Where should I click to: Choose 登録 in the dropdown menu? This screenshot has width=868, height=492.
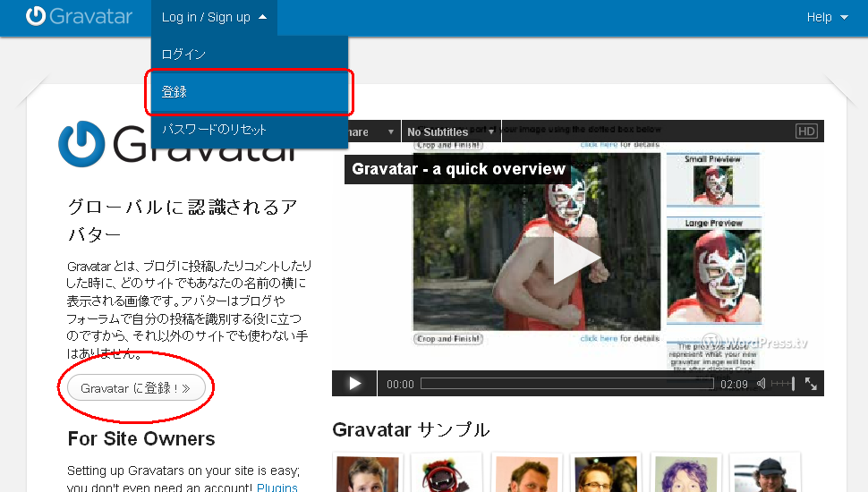tap(249, 92)
